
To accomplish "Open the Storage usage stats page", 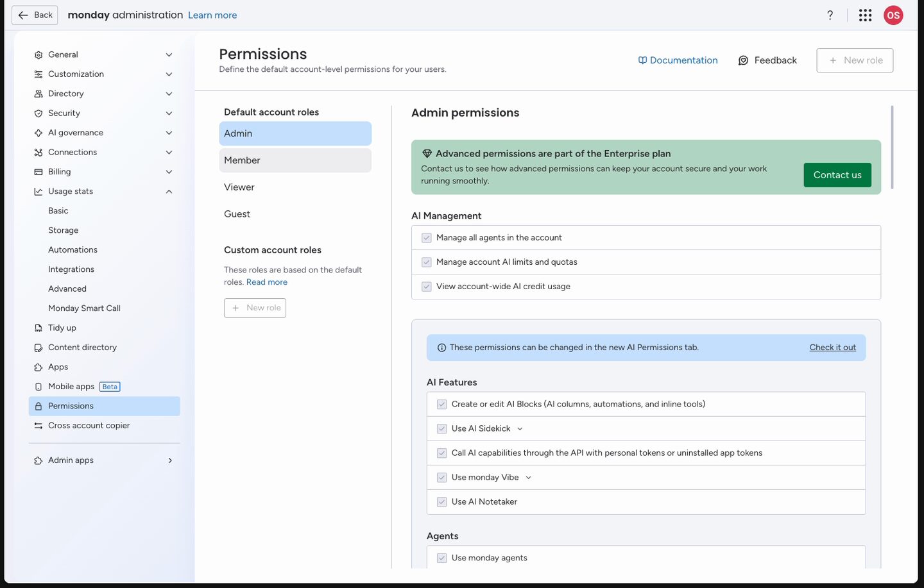I will pyautogui.click(x=64, y=230).
